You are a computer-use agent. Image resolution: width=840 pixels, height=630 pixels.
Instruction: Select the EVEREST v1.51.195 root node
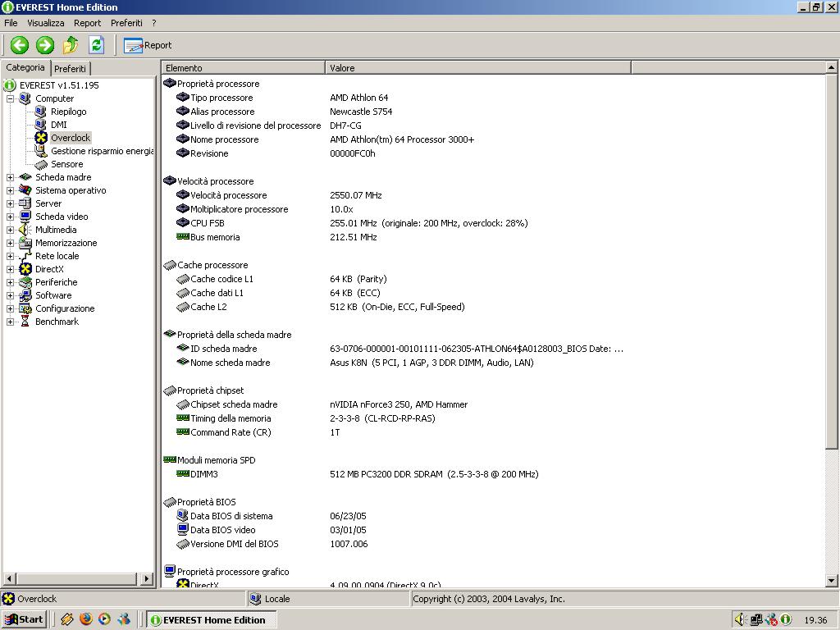[x=59, y=85]
